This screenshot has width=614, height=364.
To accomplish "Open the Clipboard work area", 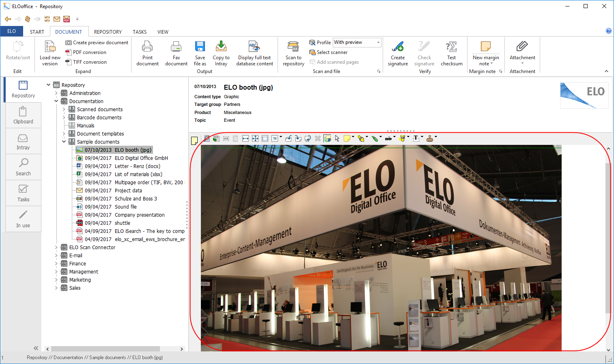I will point(23,115).
